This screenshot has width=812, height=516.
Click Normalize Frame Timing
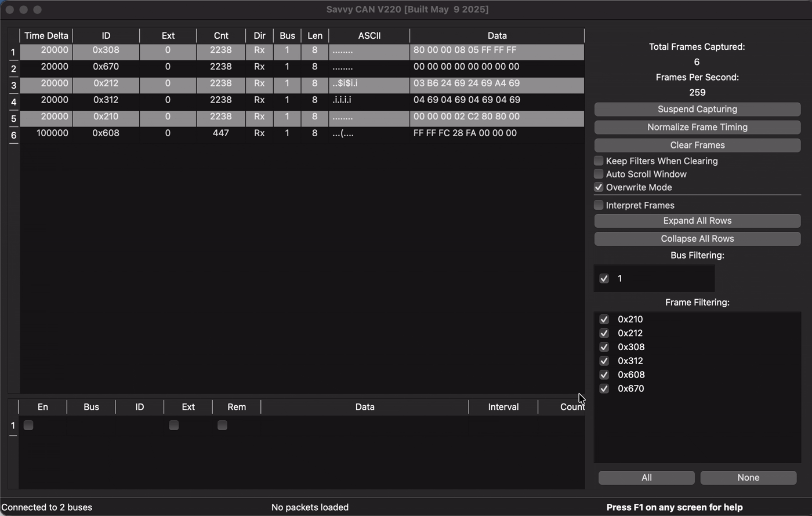[697, 127]
